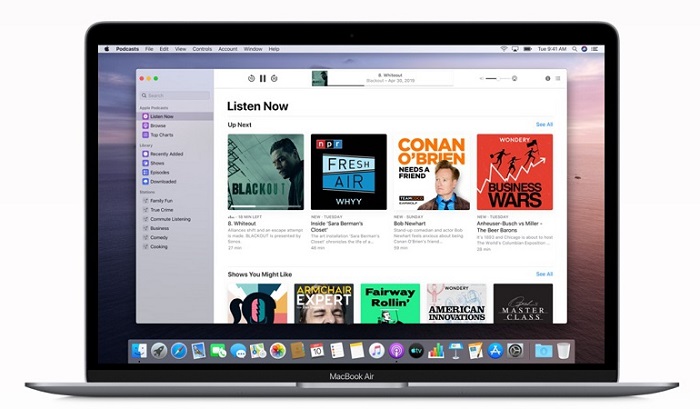Open Photos from the Dock
The width and height of the screenshot is (700, 409).
[278, 351]
